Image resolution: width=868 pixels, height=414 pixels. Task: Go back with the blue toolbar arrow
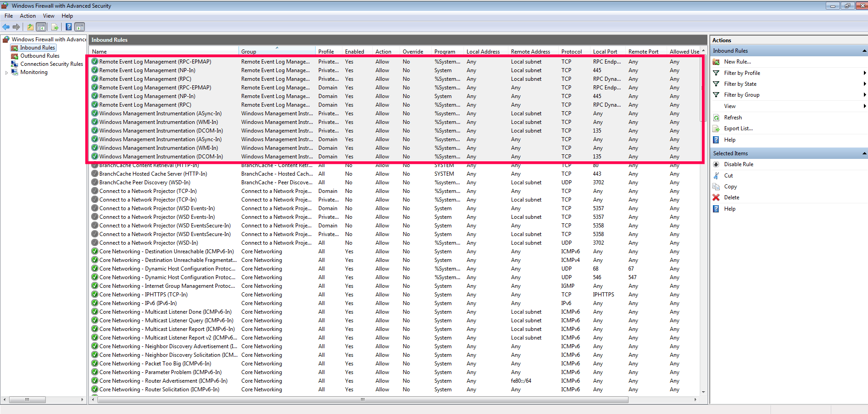point(6,27)
